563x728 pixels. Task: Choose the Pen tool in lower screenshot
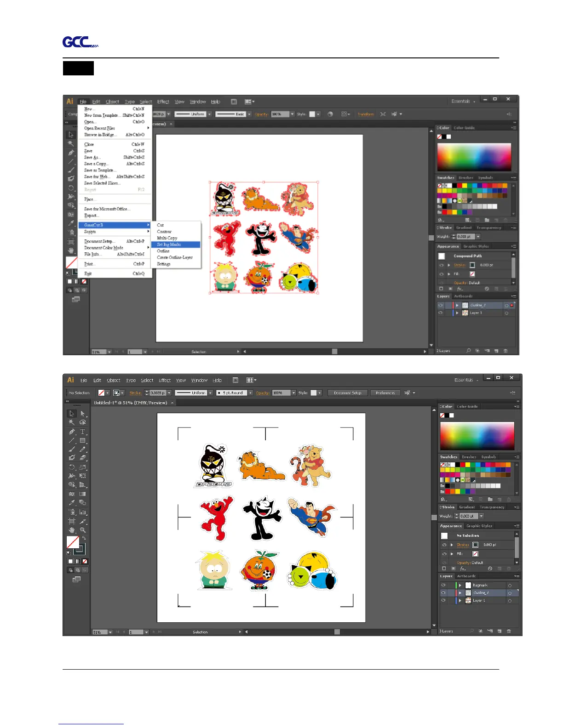[72, 432]
